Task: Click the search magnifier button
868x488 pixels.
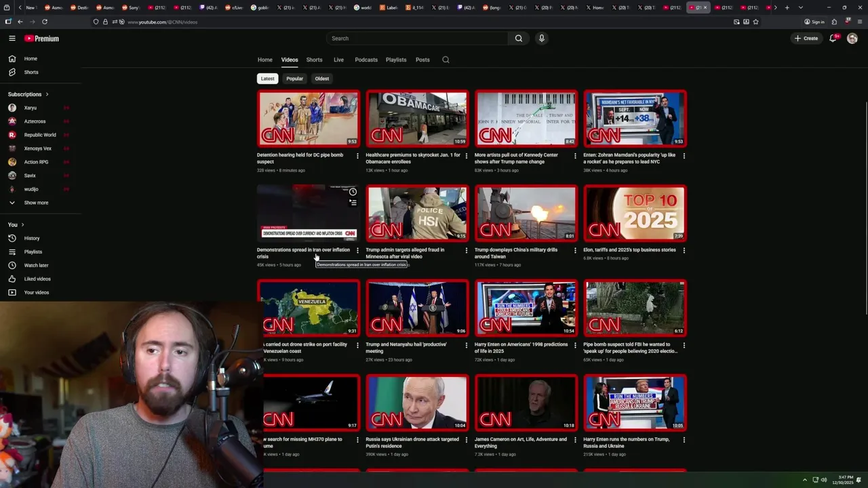Action: (519, 39)
